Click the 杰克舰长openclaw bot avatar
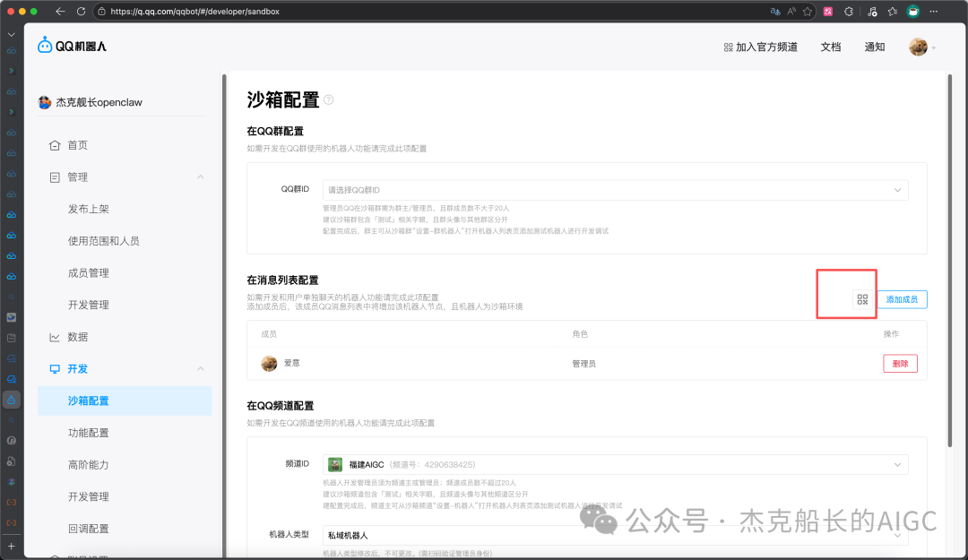The image size is (968, 560). click(45, 102)
